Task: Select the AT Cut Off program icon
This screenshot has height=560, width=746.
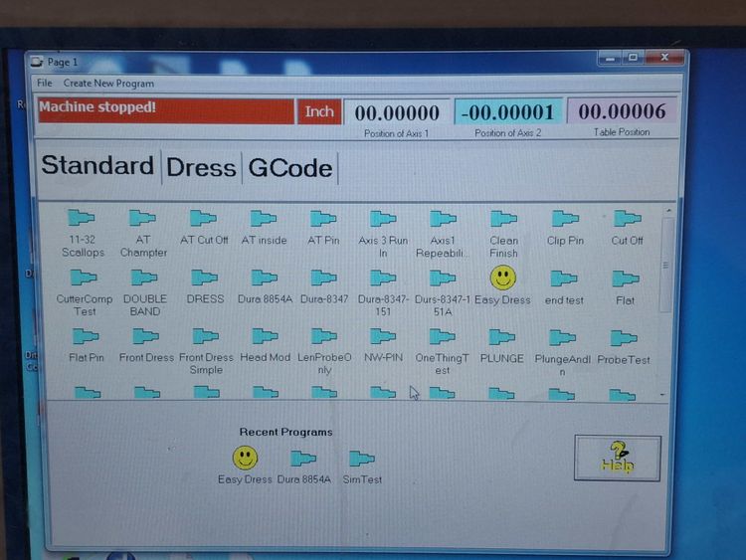Action: click(x=204, y=220)
